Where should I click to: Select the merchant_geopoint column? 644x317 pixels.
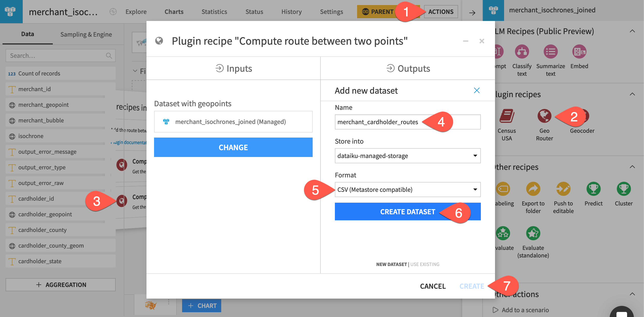click(x=61, y=105)
